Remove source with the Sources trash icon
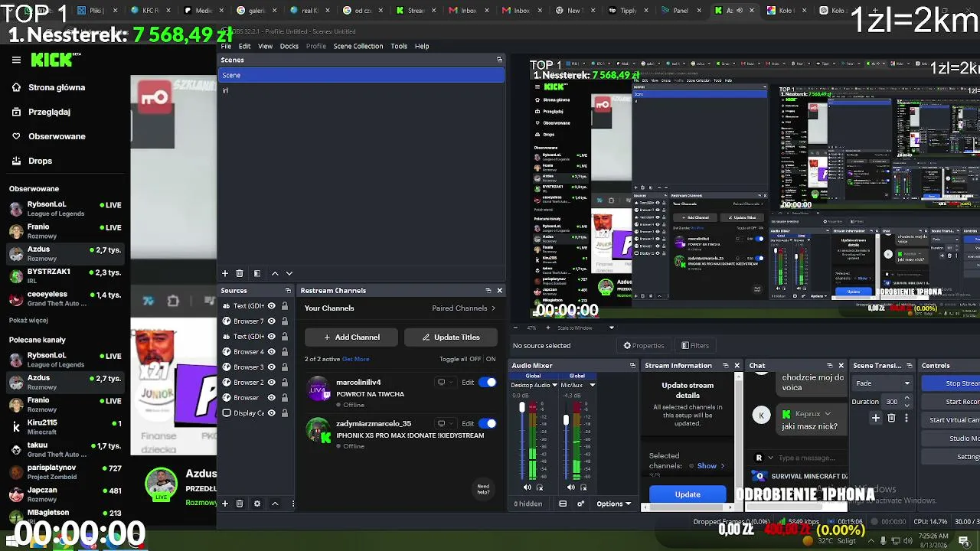 point(240,504)
